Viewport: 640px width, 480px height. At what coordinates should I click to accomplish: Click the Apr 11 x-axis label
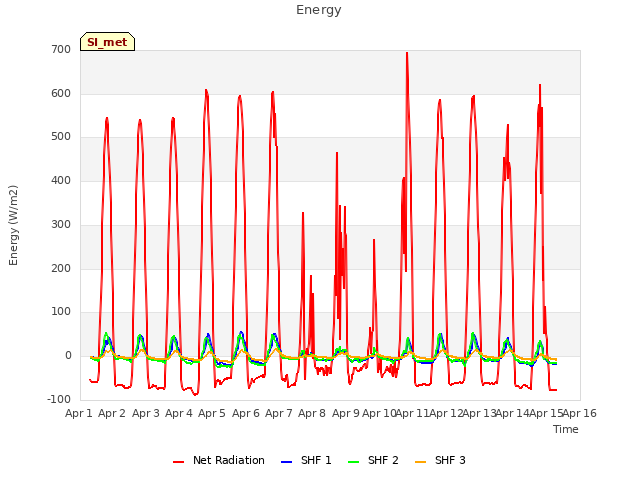click(413, 413)
